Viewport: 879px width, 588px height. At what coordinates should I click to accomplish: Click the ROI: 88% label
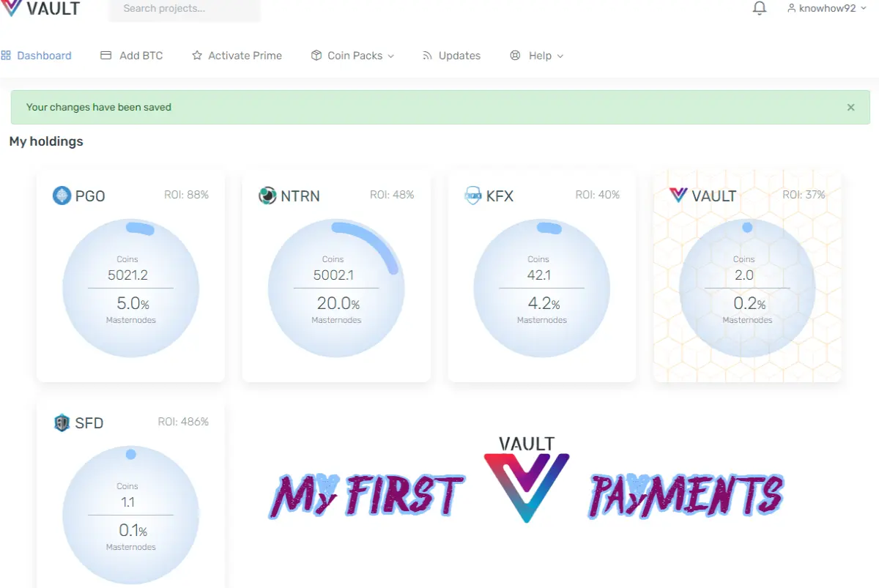[x=186, y=195]
